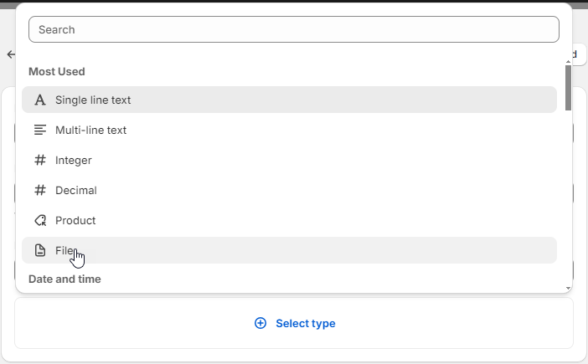Screen dimensions: 588x364
Task: Click the back arrow icon behind the dropdown
Action: click(x=11, y=54)
